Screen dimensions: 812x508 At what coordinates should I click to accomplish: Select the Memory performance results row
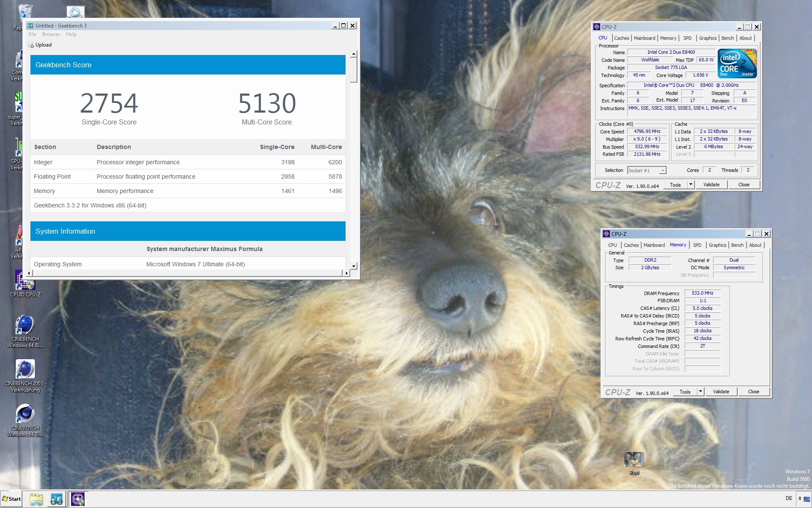[x=188, y=191]
